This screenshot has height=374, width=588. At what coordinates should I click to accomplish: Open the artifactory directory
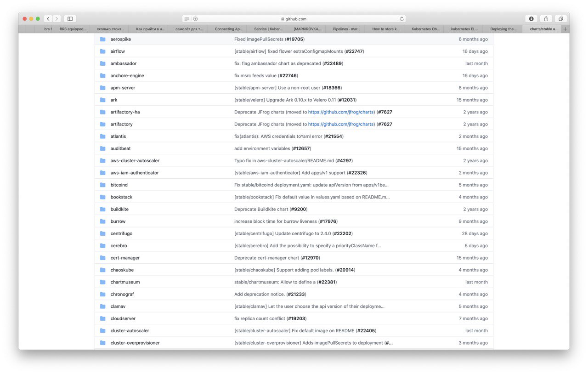122,124
